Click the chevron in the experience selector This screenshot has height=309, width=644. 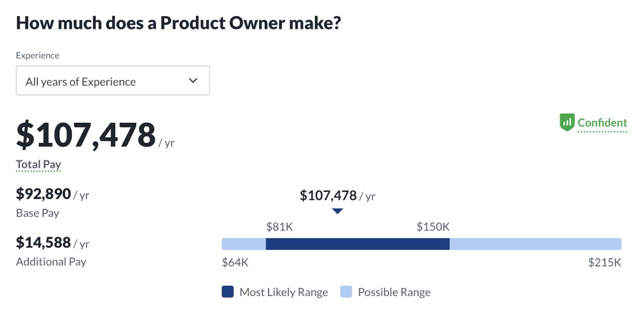[x=193, y=81]
